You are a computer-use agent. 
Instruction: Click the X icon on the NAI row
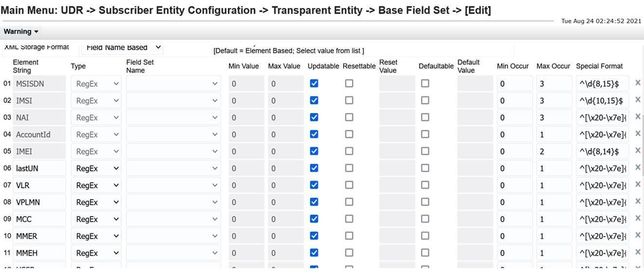click(638, 117)
